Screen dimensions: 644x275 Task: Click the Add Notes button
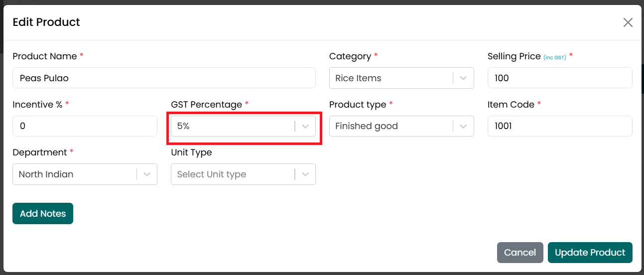click(x=43, y=214)
